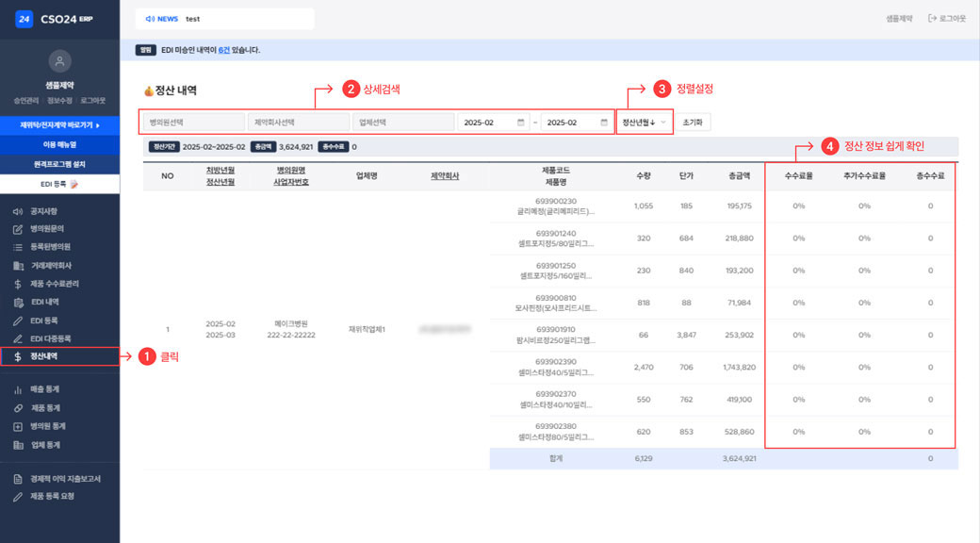Viewport: 980px width, 543px height.
Task: Click the 정보수정 link under the profile
Action: pyautogui.click(x=59, y=101)
